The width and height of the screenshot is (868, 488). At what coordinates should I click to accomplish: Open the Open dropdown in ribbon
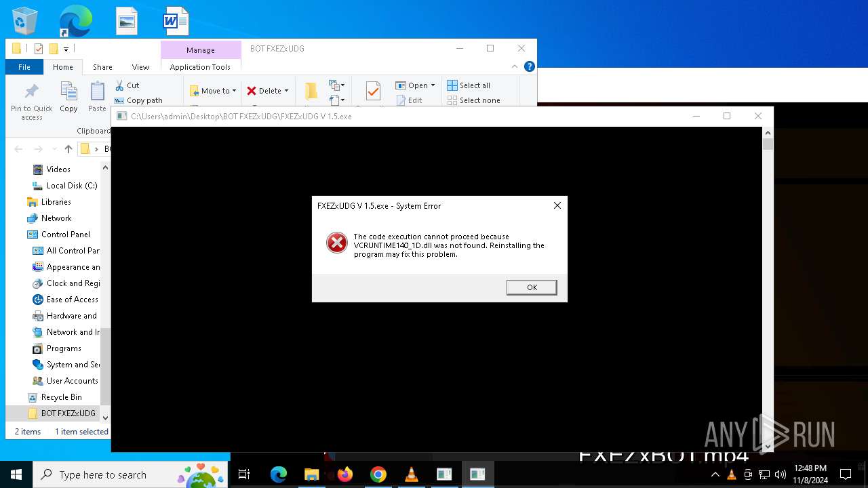(x=415, y=85)
